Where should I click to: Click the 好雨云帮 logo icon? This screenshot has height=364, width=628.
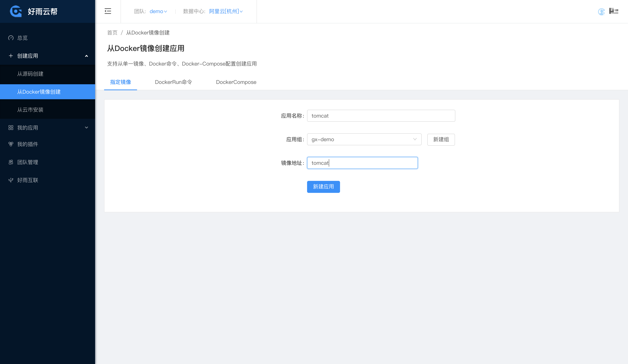pos(16,11)
